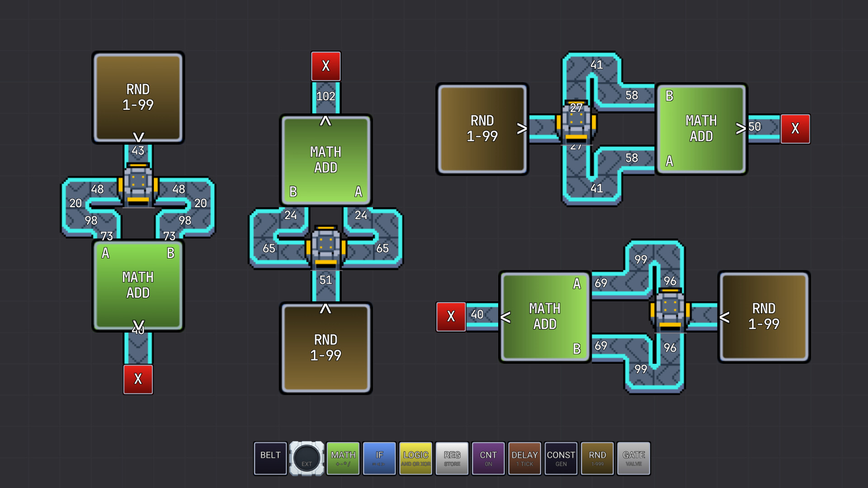The image size is (868, 488).
Task: Select the top-left RND 1-99 generator block
Action: pos(138,97)
